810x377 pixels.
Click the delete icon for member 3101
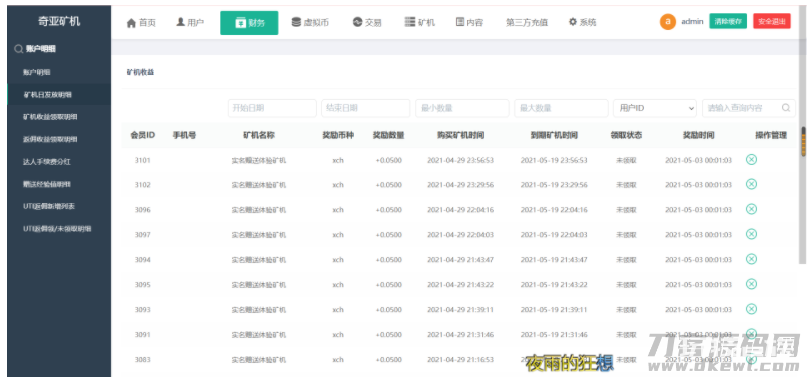752,160
